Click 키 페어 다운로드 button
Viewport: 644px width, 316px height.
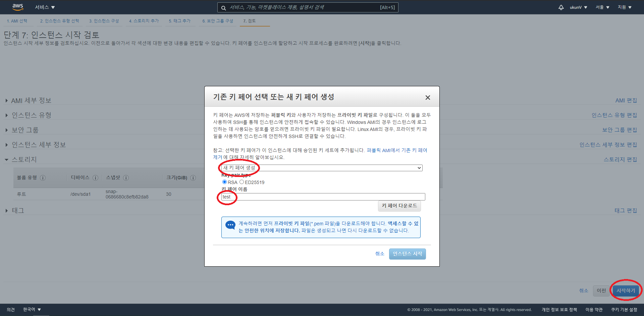pos(399,206)
